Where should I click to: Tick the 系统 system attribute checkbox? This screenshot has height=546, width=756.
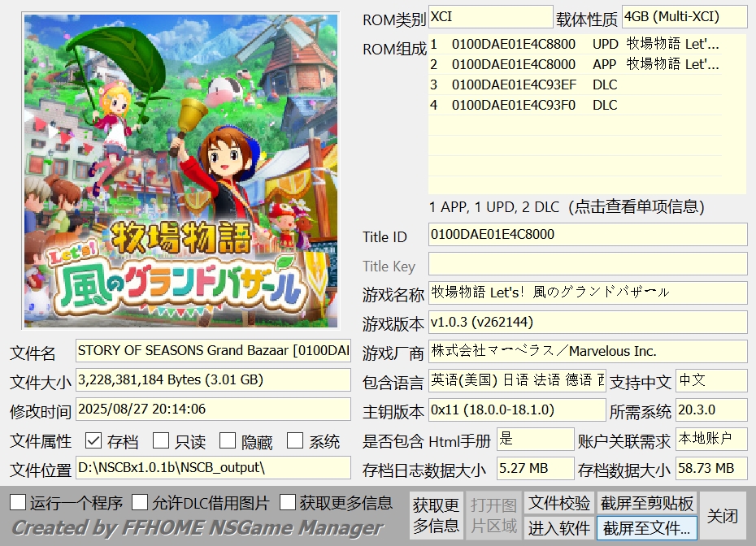[x=295, y=441]
